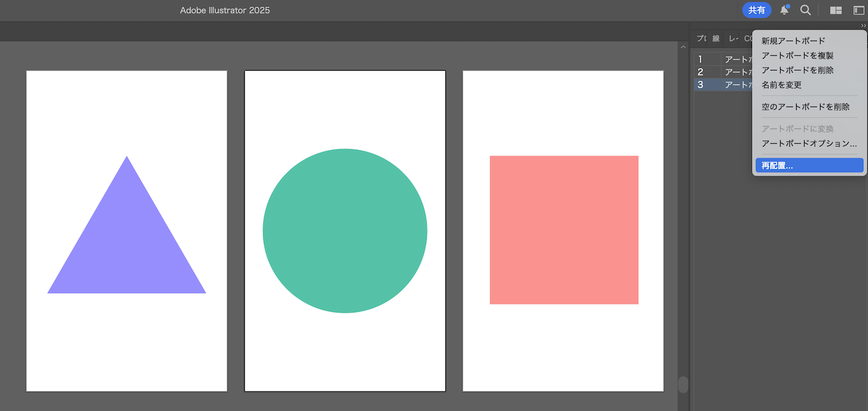Open the workspace switcher icon
Image resolution: width=868 pixels, height=411 pixels.
coord(859,10)
